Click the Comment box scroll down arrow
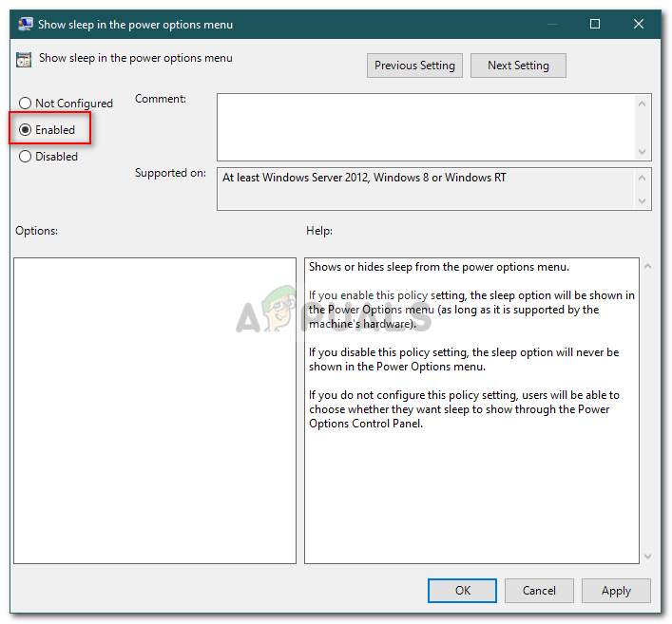Screen dimensions: 672x624 642,152
